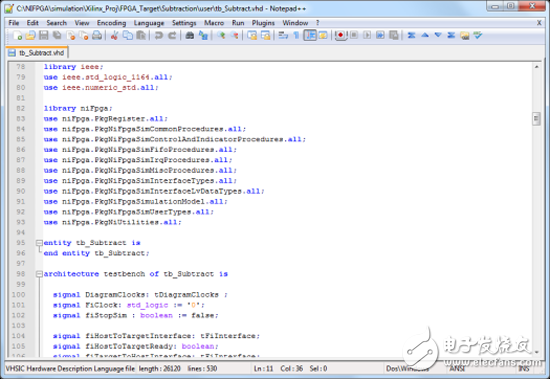
Task: Toggle the highlighted indent guide button
Action: (x=310, y=35)
